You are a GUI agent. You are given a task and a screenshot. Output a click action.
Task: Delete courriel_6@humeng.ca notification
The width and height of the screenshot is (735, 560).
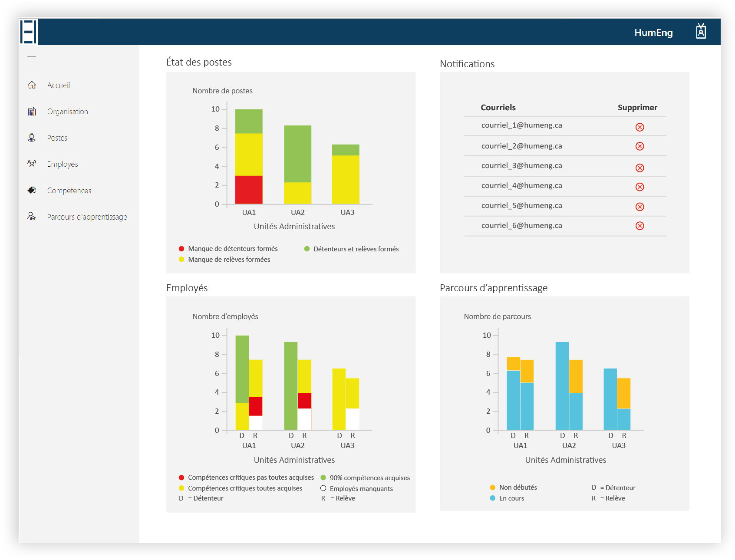click(639, 226)
